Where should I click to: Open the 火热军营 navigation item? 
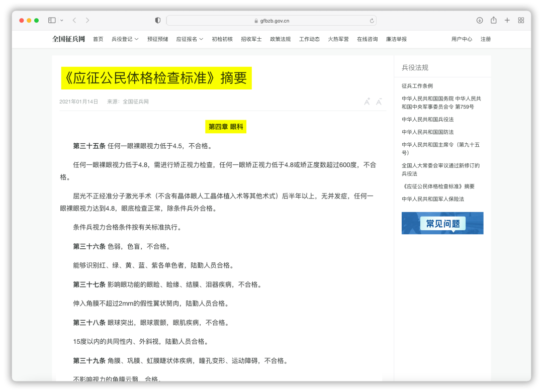[338, 39]
